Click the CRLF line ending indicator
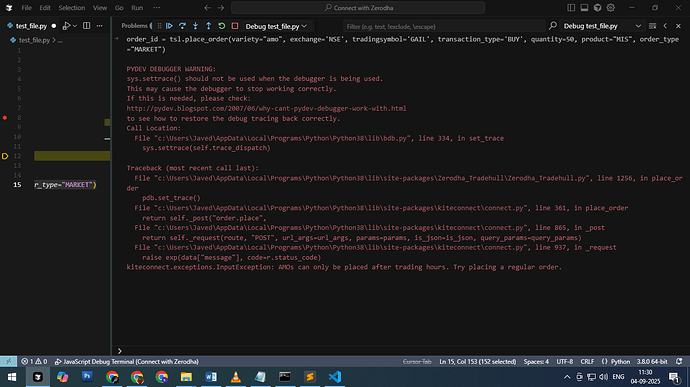Image resolution: width=690 pixels, height=387 pixels. 587,361
